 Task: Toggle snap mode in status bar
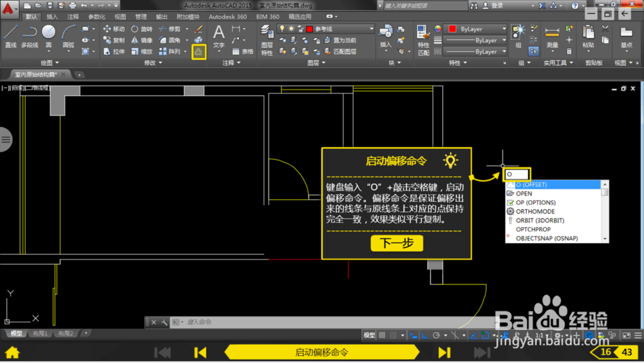tap(393, 335)
